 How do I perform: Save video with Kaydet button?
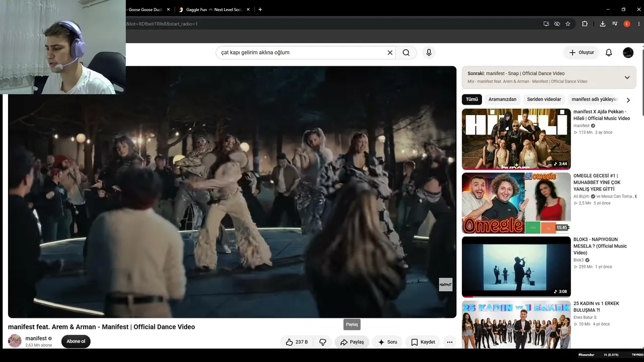(x=423, y=342)
